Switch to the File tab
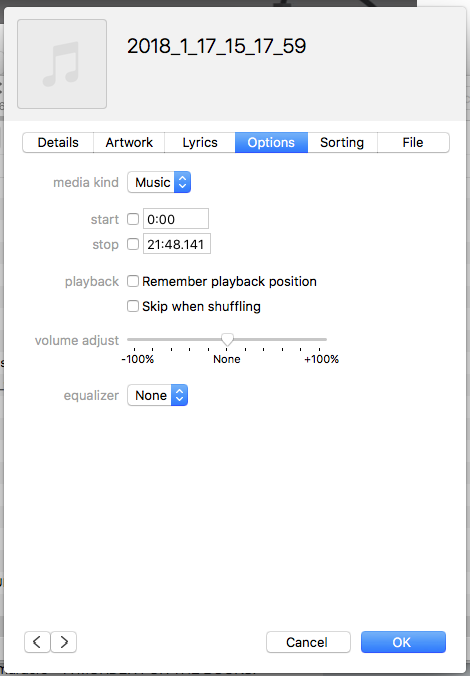The image size is (470, 676). pyautogui.click(x=413, y=143)
